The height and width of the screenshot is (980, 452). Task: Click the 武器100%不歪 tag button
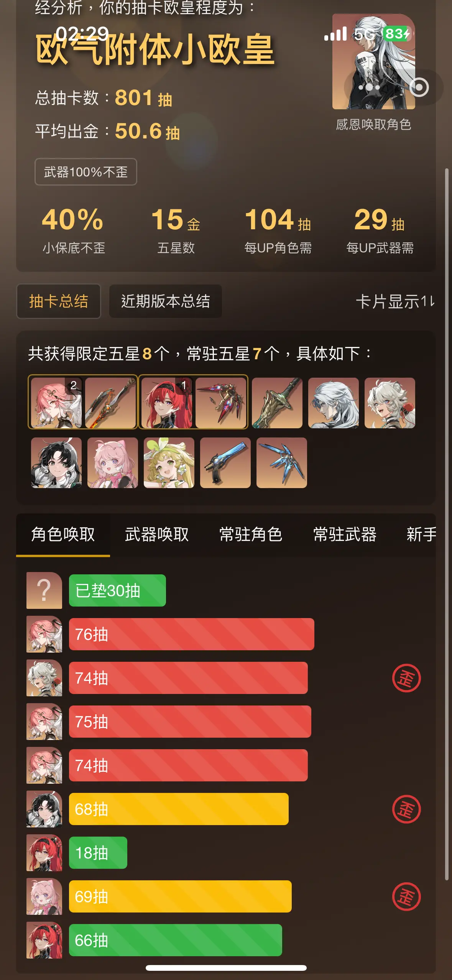(x=86, y=172)
